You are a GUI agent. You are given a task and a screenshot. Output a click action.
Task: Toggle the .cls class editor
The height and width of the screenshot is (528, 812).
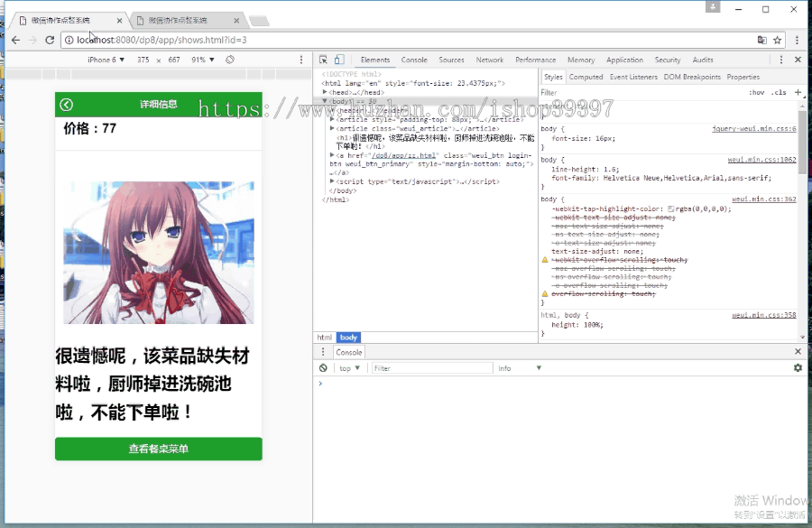coord(779,92)
